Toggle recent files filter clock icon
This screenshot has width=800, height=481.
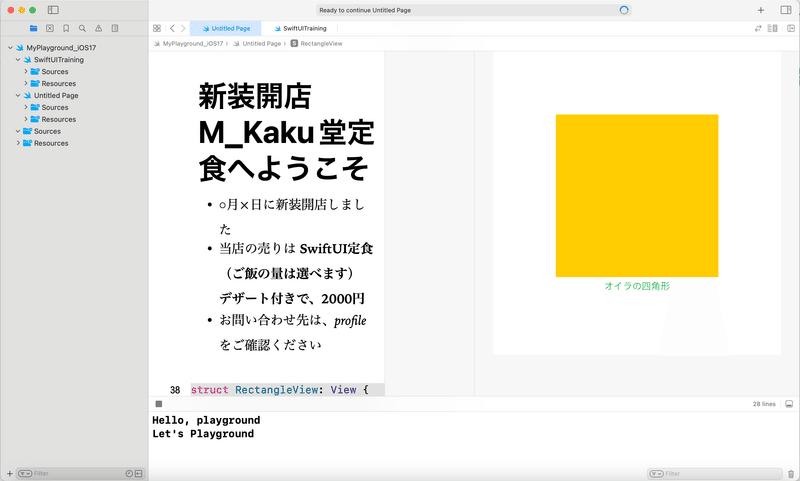129,474
